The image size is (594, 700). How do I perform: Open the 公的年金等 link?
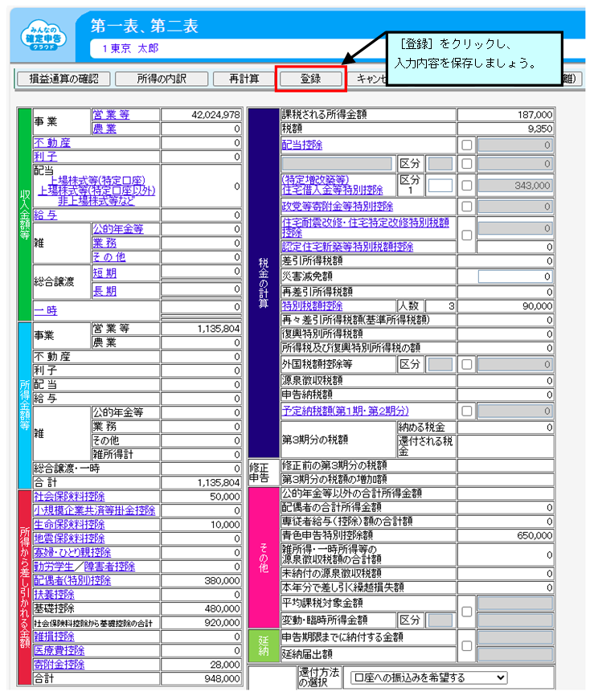(118, 229)
